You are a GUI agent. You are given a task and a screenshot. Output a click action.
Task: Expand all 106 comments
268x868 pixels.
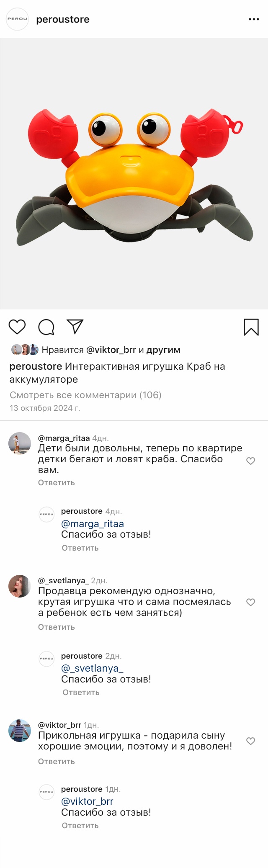[85, 395]
